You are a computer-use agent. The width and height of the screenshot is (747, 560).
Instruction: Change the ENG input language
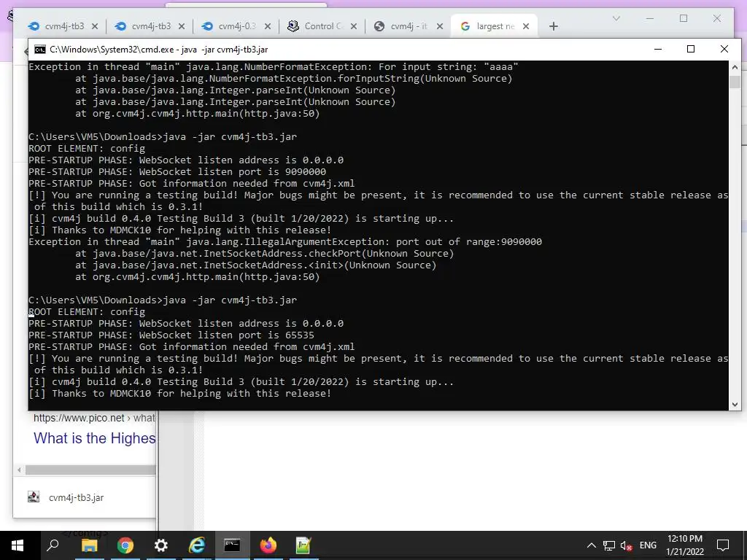pos(648,545)
